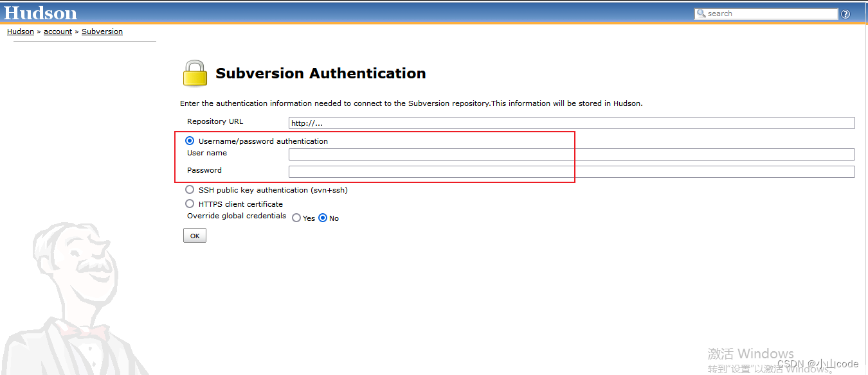
Task: Focus the search field in header
Action: pos(766,13)
